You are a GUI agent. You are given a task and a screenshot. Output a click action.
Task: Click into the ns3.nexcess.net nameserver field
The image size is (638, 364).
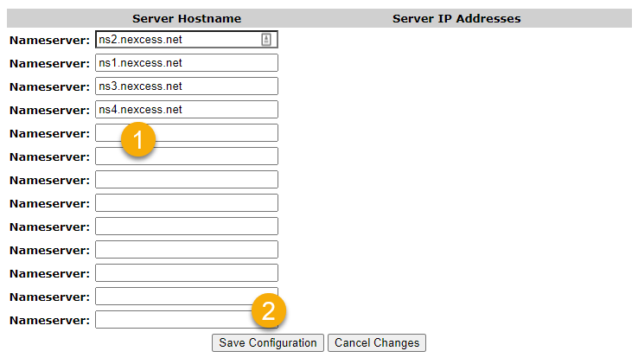coord(186,86)
